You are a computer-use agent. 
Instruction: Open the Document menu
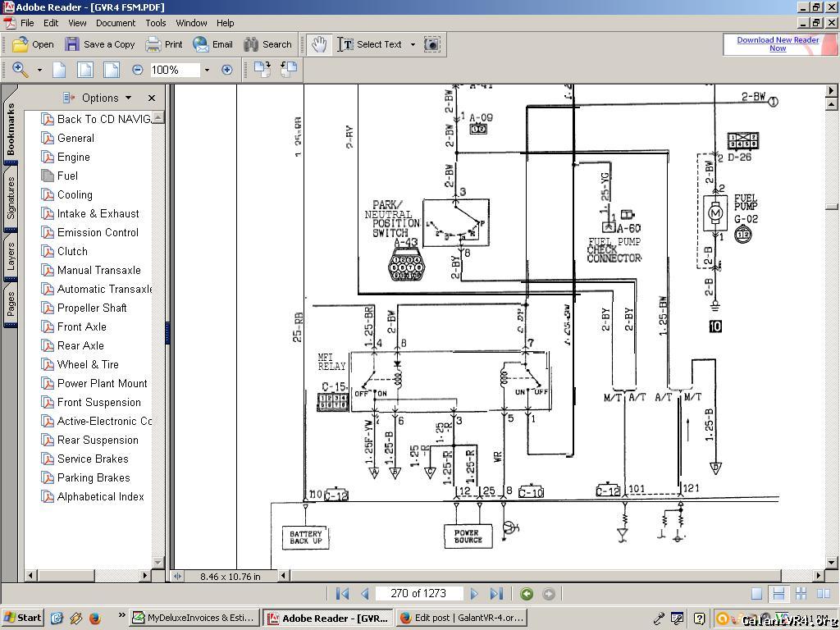click(x=116, y=23)
